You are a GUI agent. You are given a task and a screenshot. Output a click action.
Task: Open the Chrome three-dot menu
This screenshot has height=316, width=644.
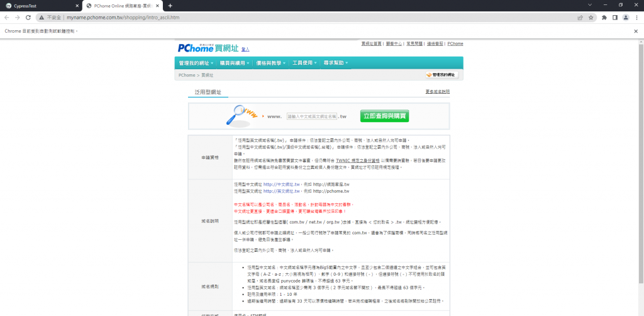pyautogui.click(x=636, y=18)
